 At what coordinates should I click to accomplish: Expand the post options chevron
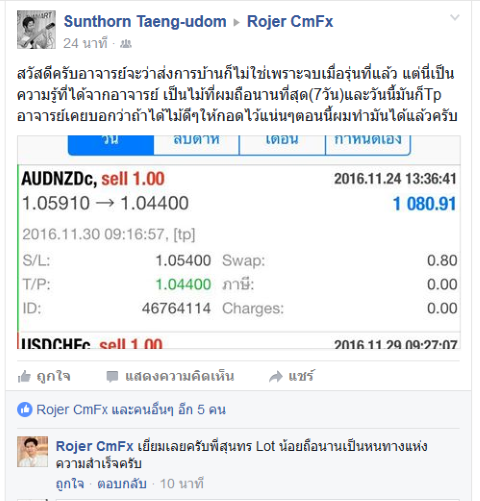(455, 17)
